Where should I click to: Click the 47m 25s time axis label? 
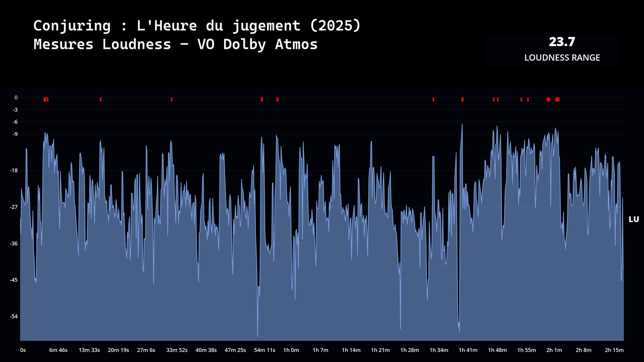click(235, 350)
